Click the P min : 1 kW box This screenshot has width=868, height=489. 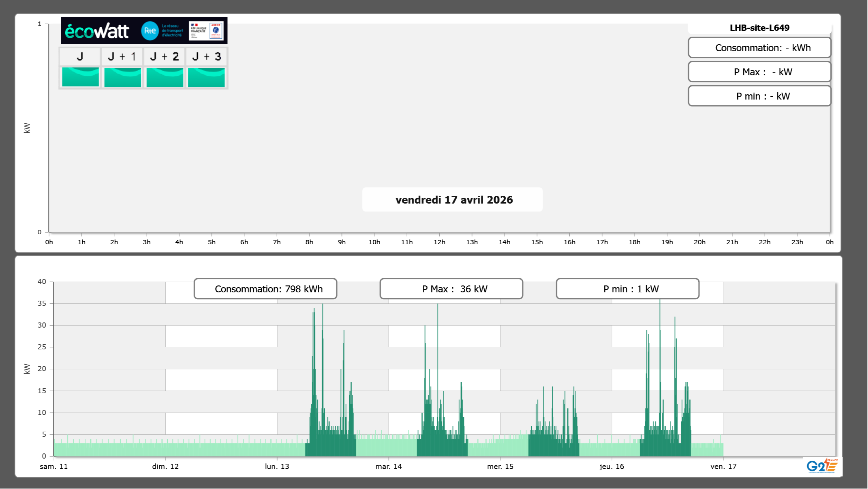[627, 289]
